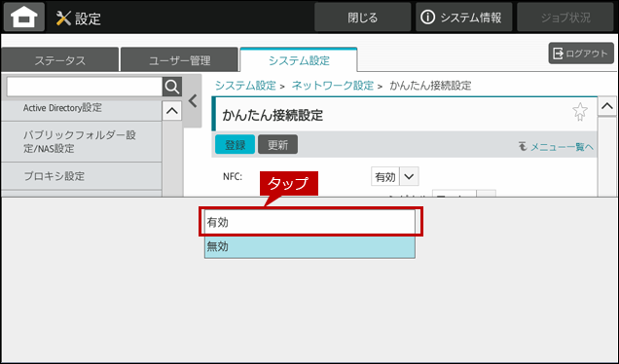The width and height of the screenshot is (619, 364).
Task: Go to the Home screen icon
Action: click(x=24, y=17)
